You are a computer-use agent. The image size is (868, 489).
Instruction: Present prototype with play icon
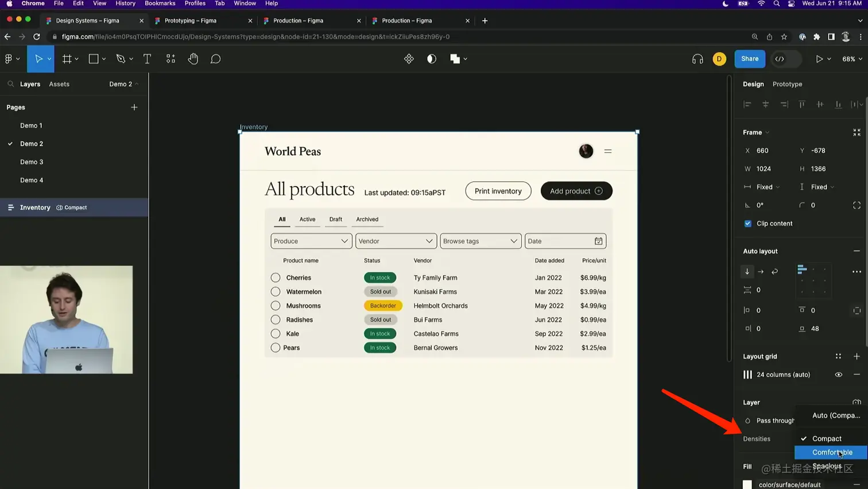[819, 59]
